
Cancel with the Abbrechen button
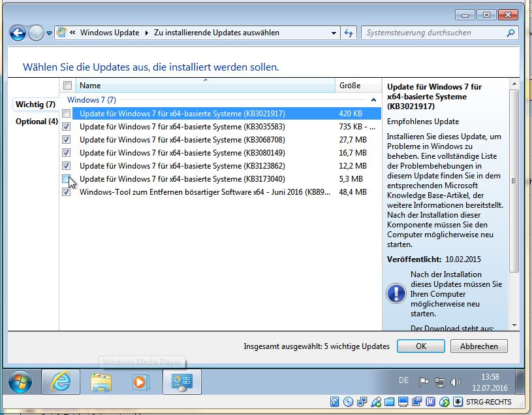point(478,346)
